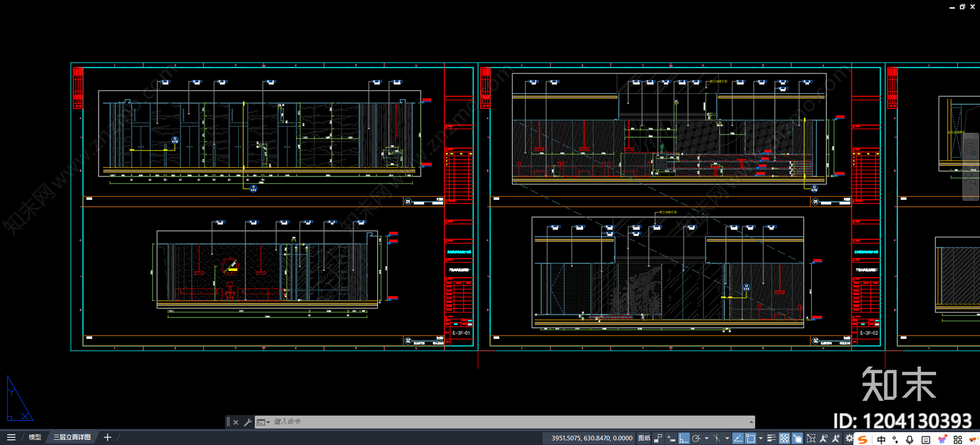The height and width of the screenshot is (445, 980).
Task: Click title block label E-3F-02
Action: [x=869, y=333]
